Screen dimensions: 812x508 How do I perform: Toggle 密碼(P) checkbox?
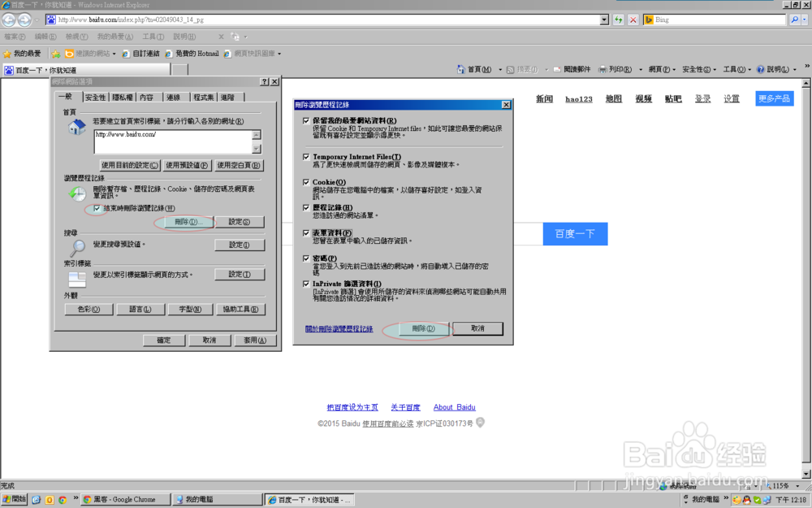(306, 258)
